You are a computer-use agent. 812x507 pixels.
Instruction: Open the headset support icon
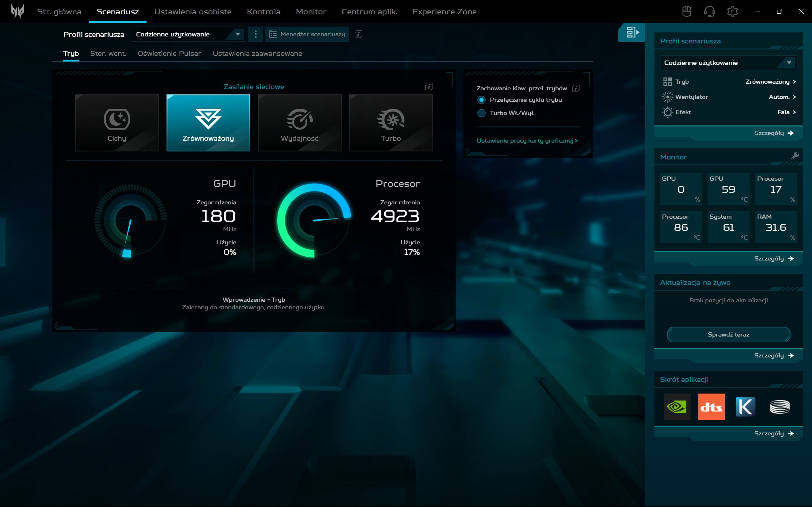coord(709,11)
